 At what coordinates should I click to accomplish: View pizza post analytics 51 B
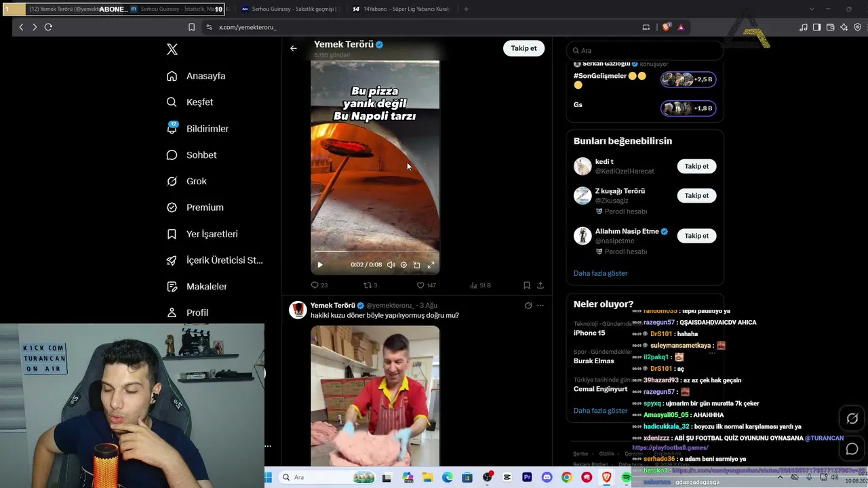pyautogui.click(x=480, y=285)
